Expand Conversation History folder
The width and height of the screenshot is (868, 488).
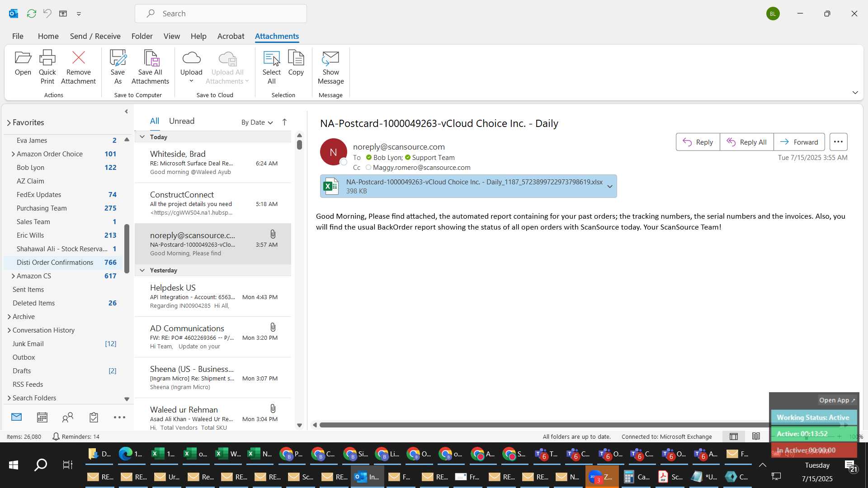tap(9, 330)
